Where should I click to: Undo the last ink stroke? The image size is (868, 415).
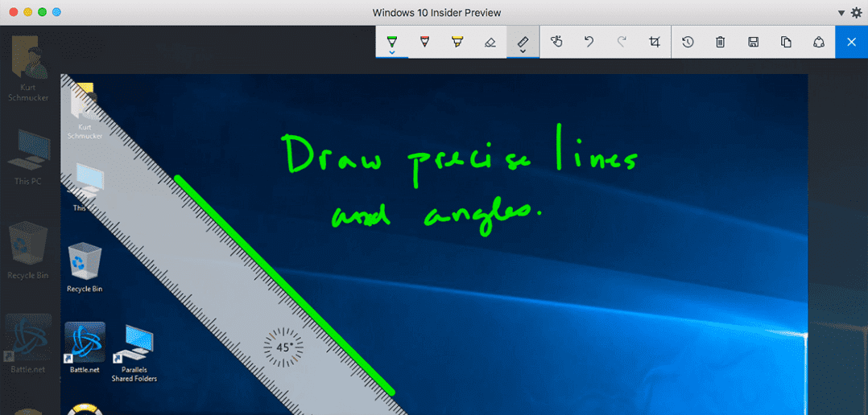(589, 42)
